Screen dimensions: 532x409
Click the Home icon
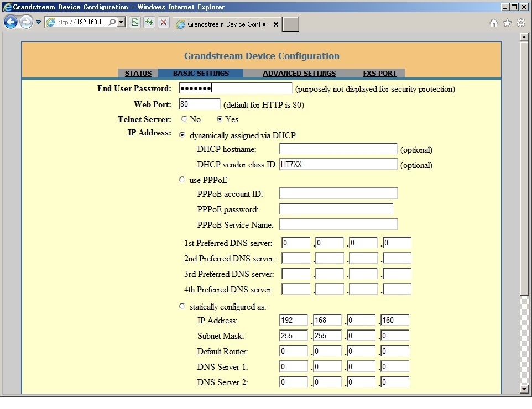(x=494, y=23)
